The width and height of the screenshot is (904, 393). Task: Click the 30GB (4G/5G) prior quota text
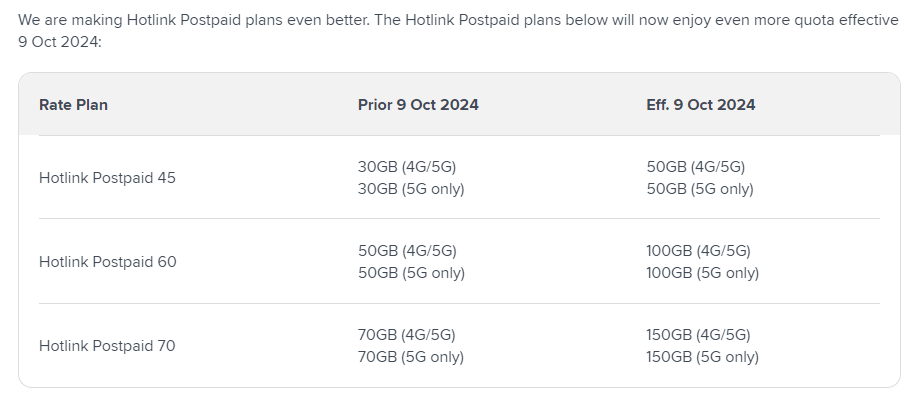407,167
